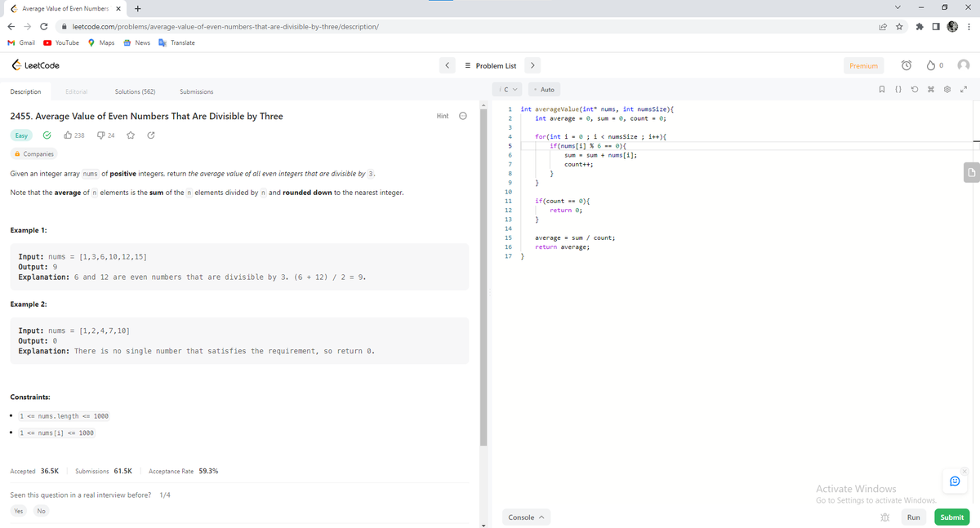Screen dimensions: 980x528
Task: Click the LeetCode logo
Action: 35,65
